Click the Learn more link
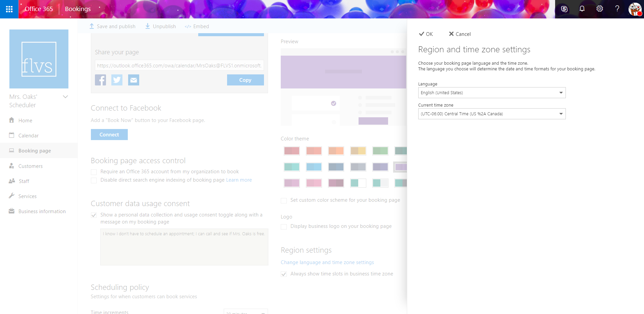The image size is (644, 314). click(x=239, y=180)
